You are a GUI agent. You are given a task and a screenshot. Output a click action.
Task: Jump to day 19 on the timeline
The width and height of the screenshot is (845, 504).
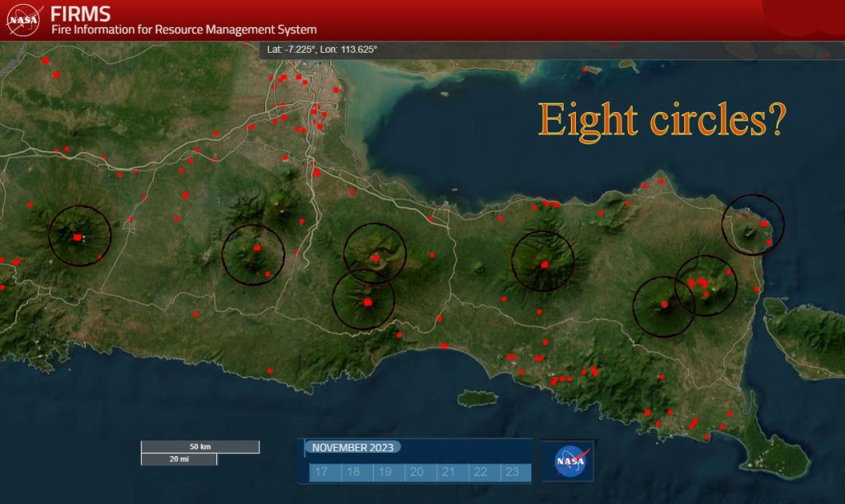(x=385, y=472)
